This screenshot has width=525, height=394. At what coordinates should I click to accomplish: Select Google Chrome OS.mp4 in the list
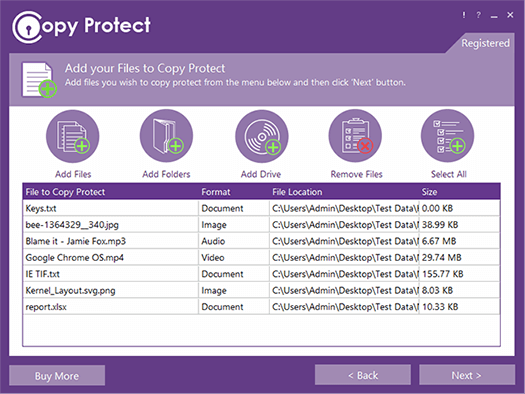261,257
